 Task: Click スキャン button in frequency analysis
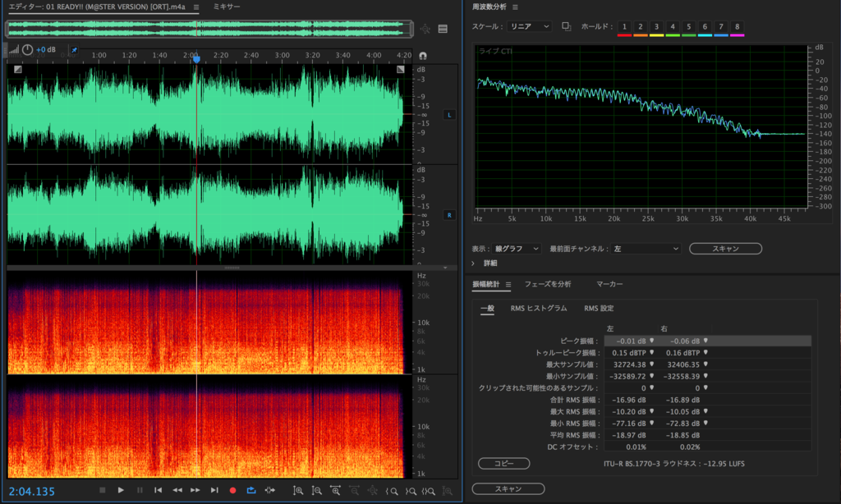[725, 249]
